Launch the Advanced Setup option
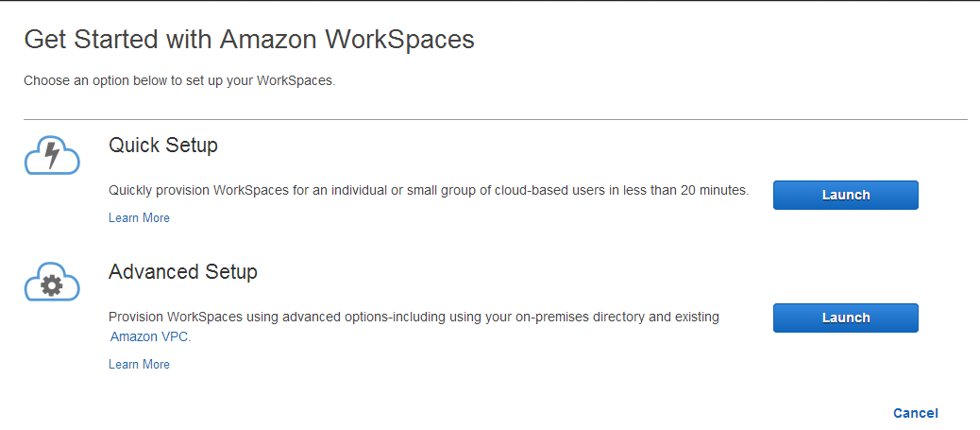Screen dimensions: 980x430 point(846,318)
